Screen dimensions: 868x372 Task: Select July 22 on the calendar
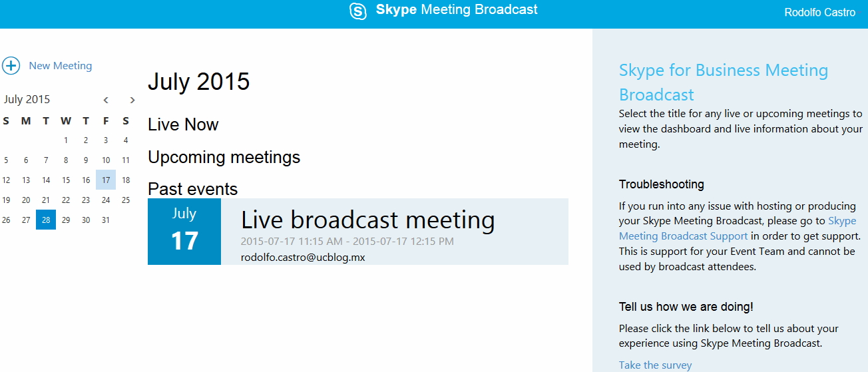coord(66,200)
